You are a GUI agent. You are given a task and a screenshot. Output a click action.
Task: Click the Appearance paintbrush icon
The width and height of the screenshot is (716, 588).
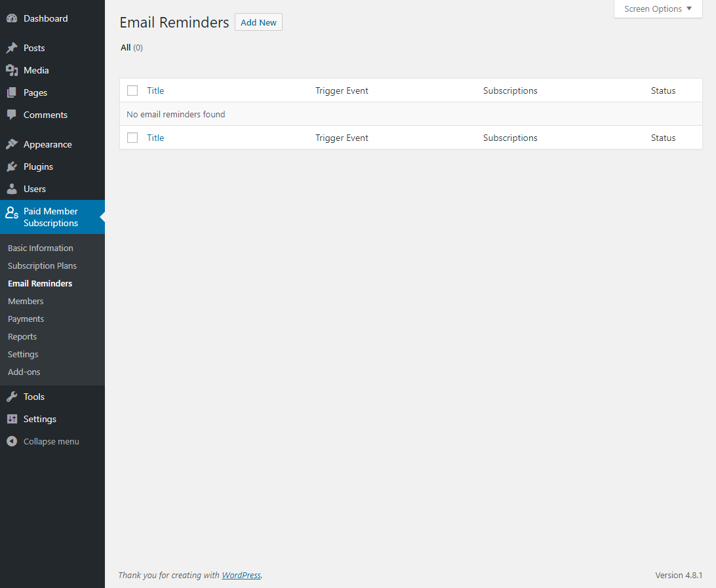[12, 144]
